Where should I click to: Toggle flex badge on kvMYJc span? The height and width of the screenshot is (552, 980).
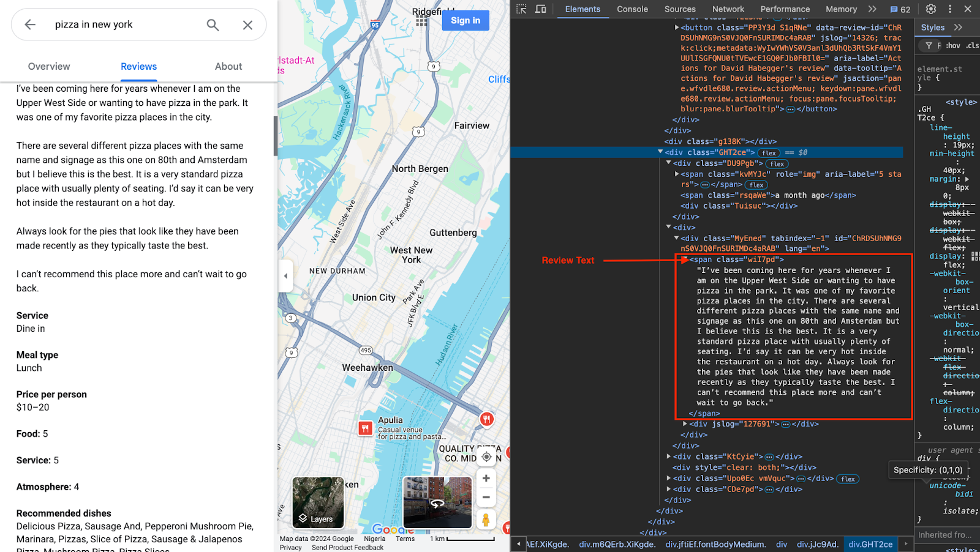pyautogui.click(x=757, y=185)
